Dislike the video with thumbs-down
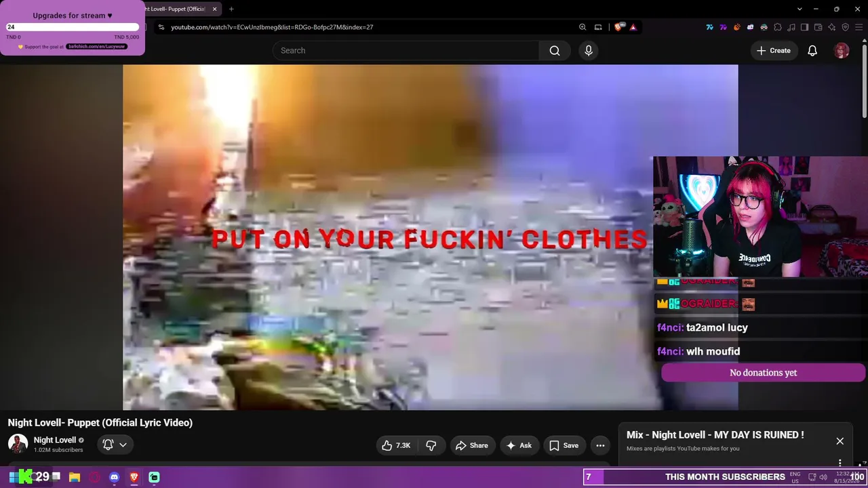The width and height of the screenshot is (868, 488). click(x=431, y=445)
